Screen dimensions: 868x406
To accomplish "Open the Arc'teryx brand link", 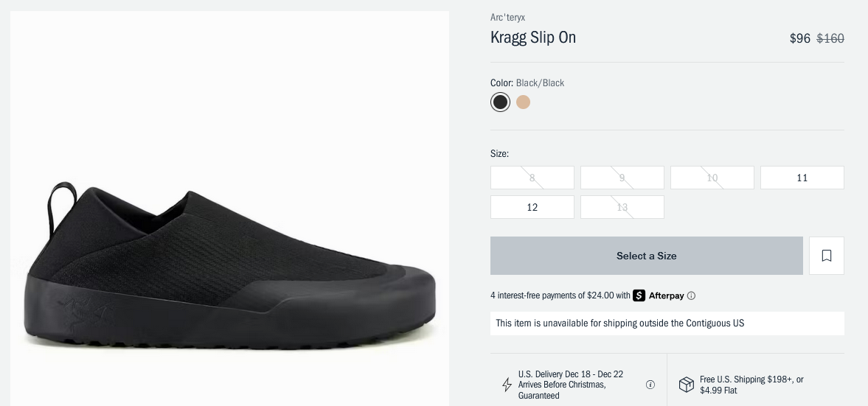I will 507,17.
